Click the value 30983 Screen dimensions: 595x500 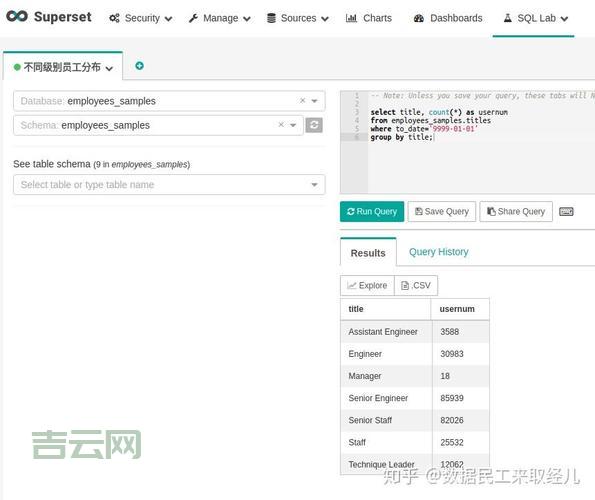[x=452, y=354]
